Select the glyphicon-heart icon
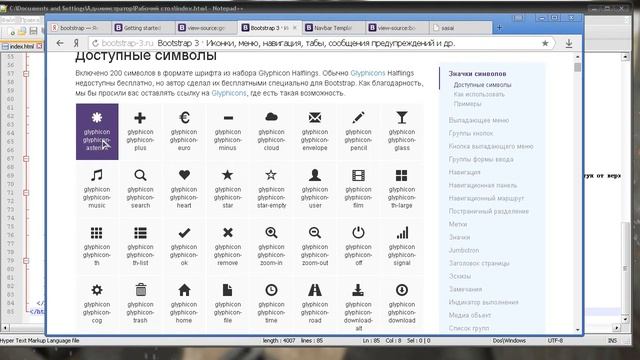The image size is (640, 360). (184, 175)
